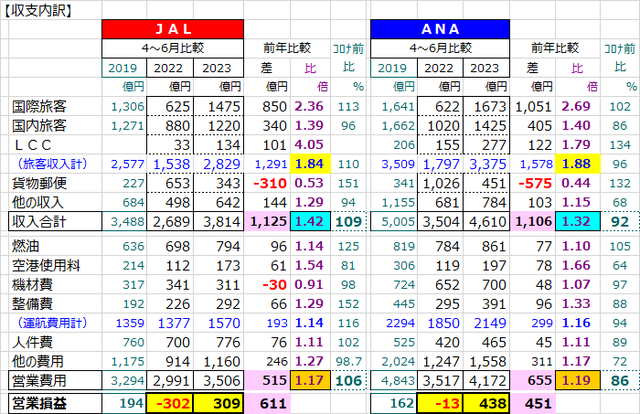Click the red JAL header cell
640x414 pixels.
173,29
